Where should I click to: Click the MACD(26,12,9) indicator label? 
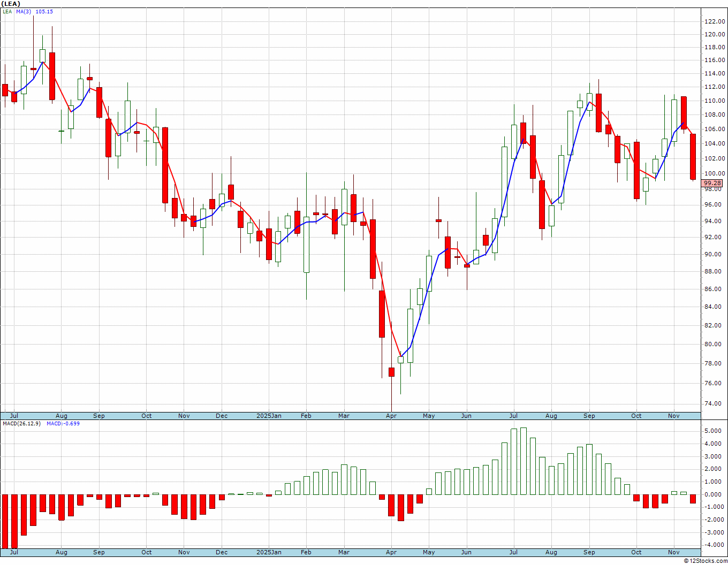pyautogui.click(x=21, y=423)
